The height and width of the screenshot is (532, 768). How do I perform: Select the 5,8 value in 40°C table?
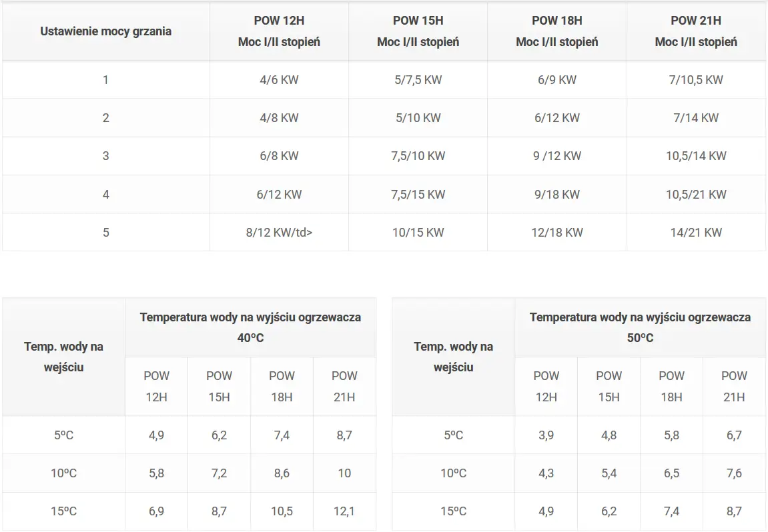(156, 473)
